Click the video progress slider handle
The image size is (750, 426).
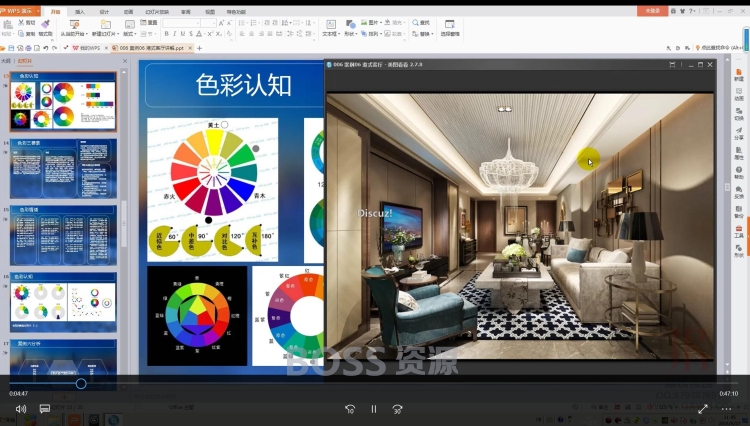pyautogui.click(x=81, y=383)
